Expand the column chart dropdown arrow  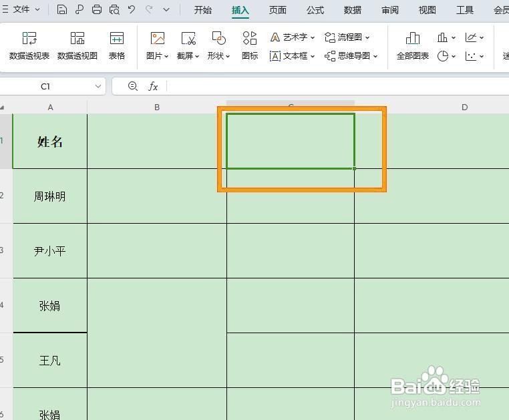(454, 38)
